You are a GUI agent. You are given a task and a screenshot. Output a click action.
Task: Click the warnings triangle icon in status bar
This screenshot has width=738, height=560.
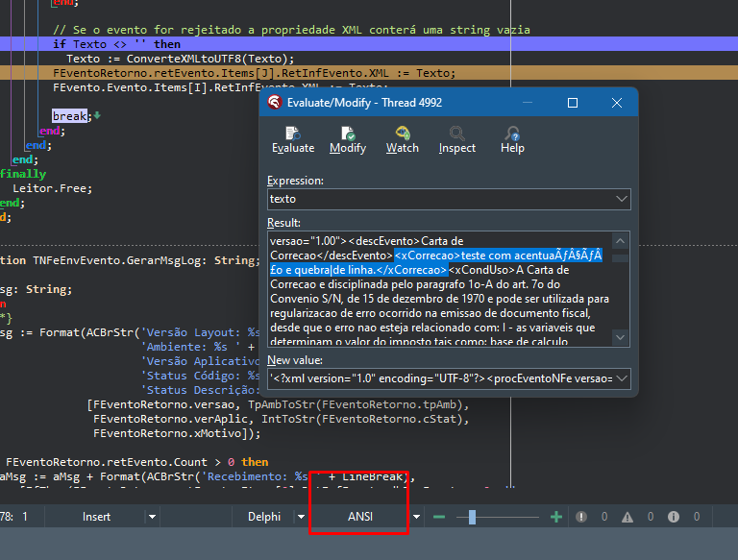pos(627,517)
